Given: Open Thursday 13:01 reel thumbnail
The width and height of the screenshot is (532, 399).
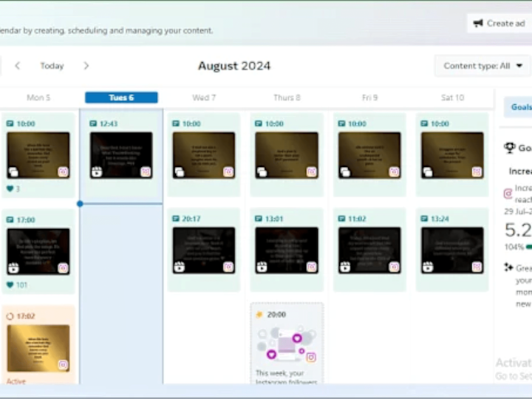Looking at the screenshot, I should point(287,250).
